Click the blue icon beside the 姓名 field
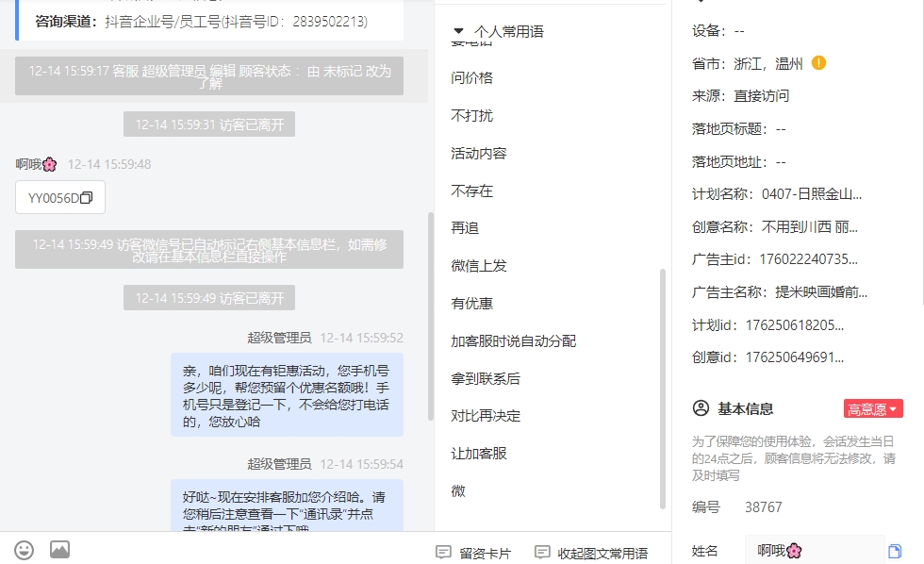 point(895,551)
